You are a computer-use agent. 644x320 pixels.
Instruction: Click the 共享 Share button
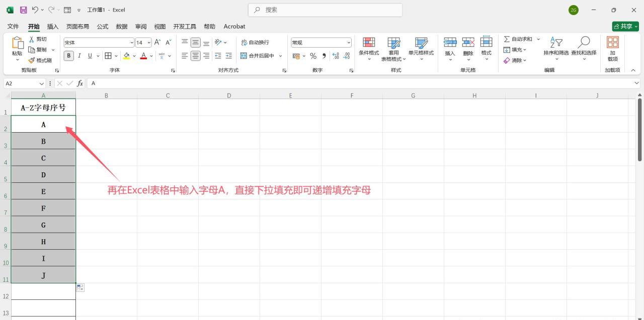click(625, 26)
